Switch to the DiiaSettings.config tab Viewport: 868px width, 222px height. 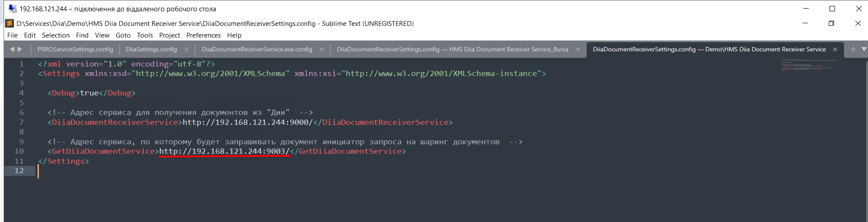point(151,49)
